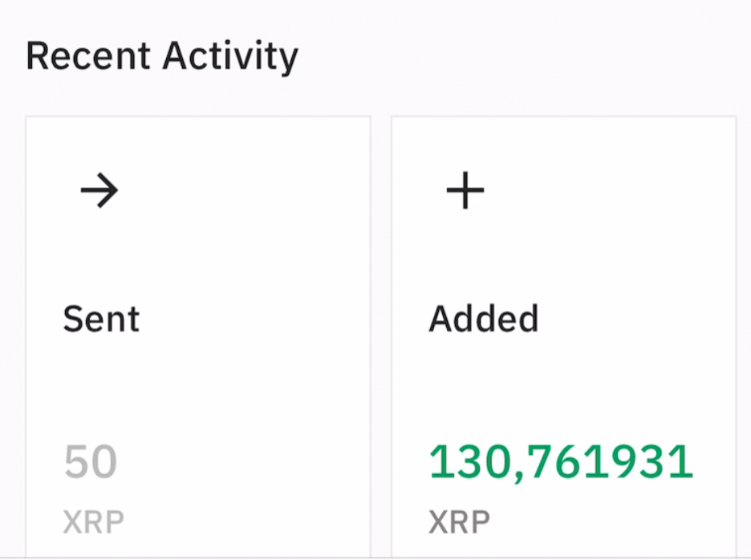Open the Added transaction card

coord(563,337)
